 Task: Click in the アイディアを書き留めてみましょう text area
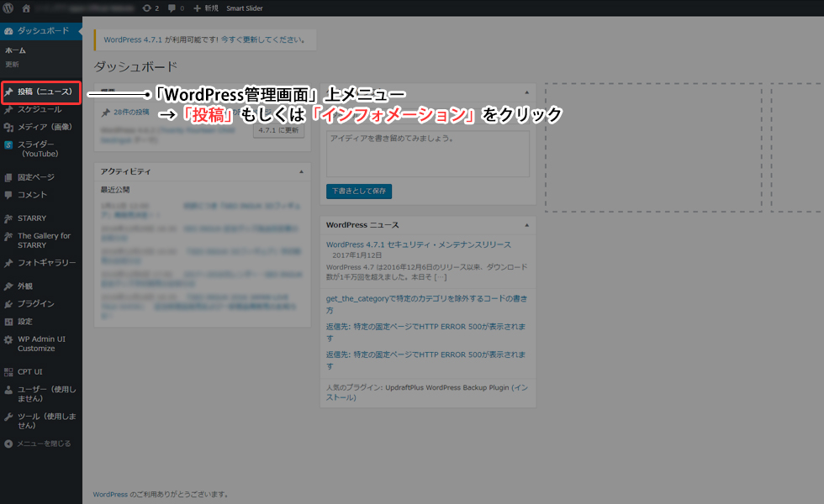[428, 154]
